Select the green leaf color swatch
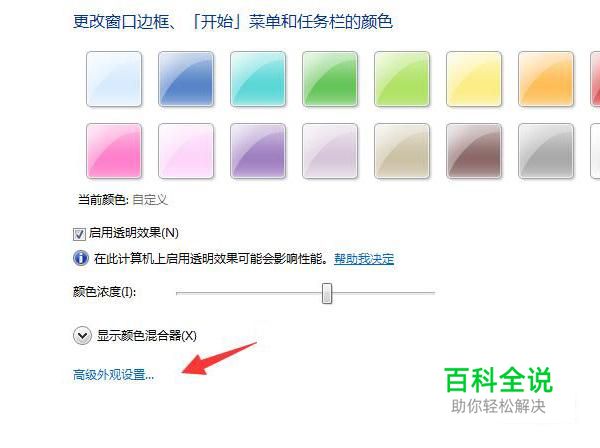Viewport: 600px width, 448px height. point(330,79)
